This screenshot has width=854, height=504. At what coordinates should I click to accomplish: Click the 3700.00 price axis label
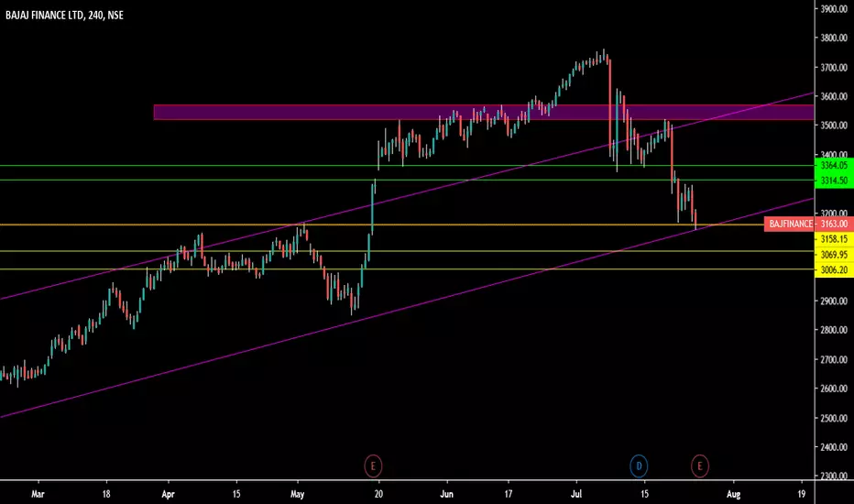pyautogui.click(x=834, y=68)
